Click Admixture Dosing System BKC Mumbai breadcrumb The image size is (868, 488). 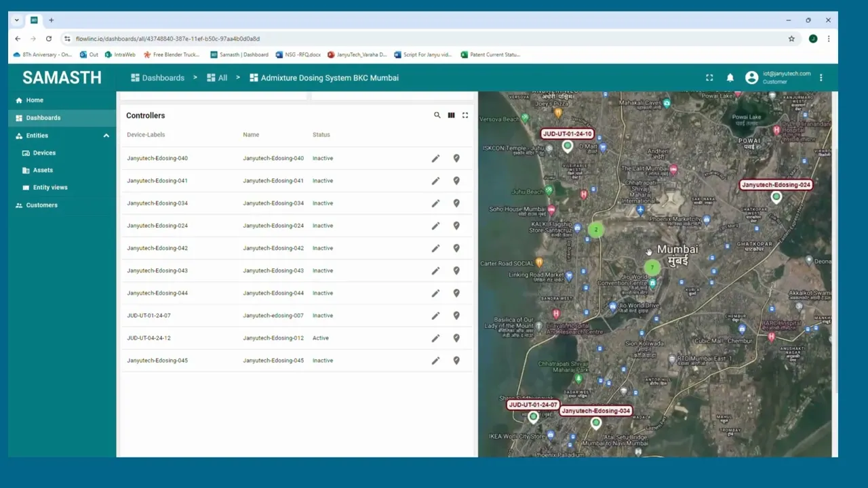click(324, 78)
